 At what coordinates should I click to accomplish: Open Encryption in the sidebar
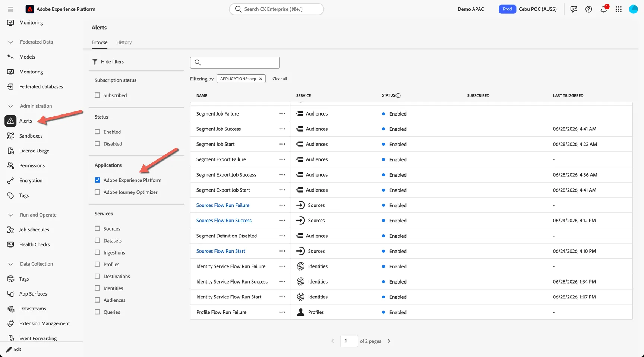[x=31, y=180]
